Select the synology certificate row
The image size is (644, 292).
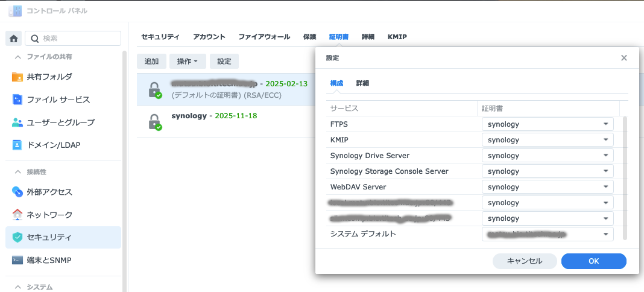point(226,121)
